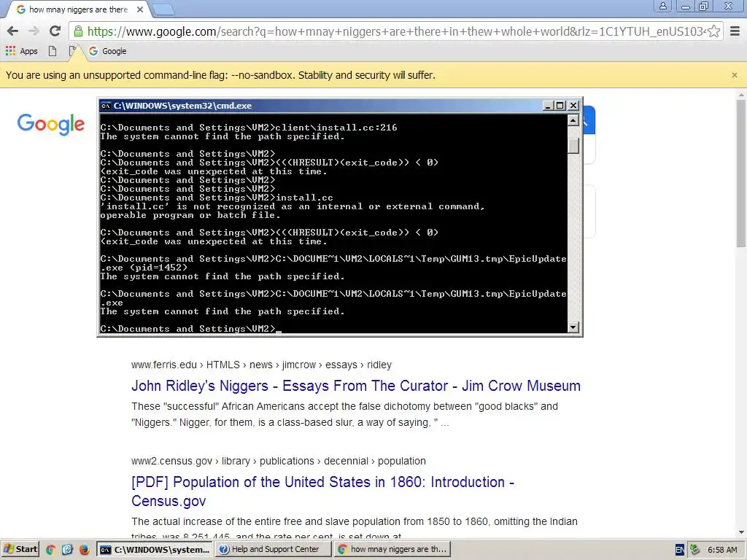
Task: Click the Chrome page scrollbar up arrow
Action: (741, 95)
